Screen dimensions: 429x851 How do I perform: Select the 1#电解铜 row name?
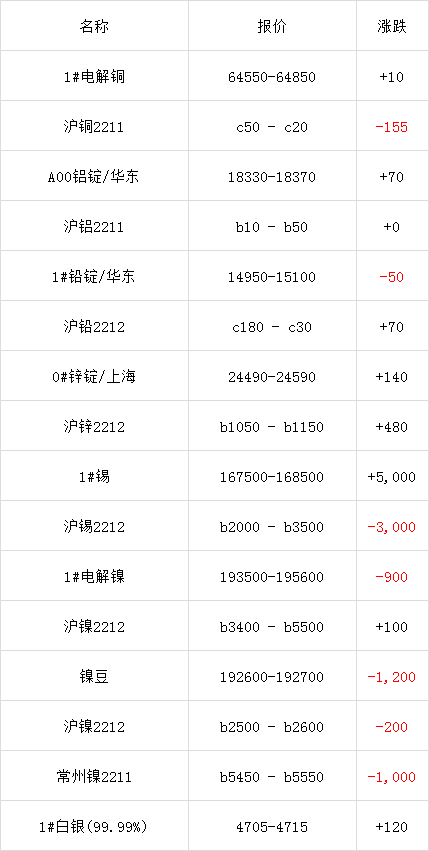[94, 77]
